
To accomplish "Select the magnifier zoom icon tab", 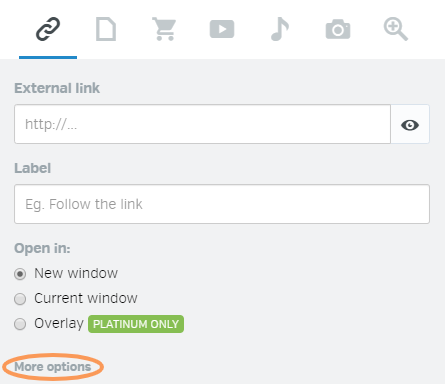I will (396, 29).
